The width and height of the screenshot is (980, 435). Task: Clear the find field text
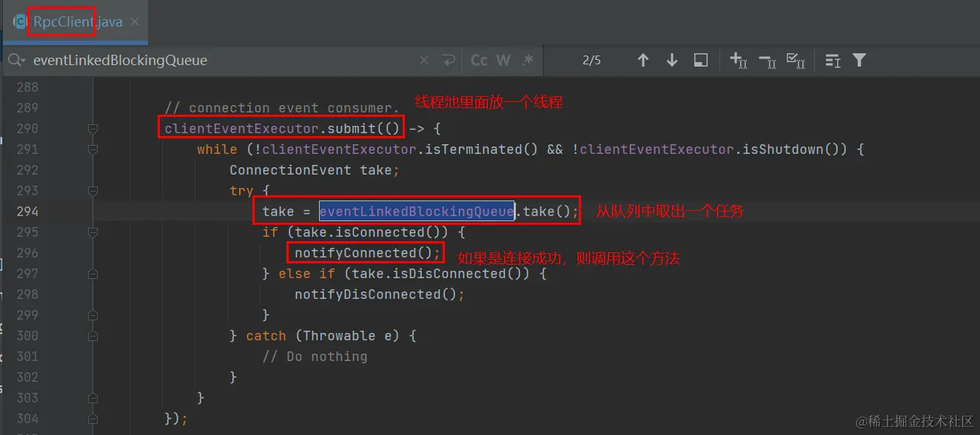click(x=424, y=60)
